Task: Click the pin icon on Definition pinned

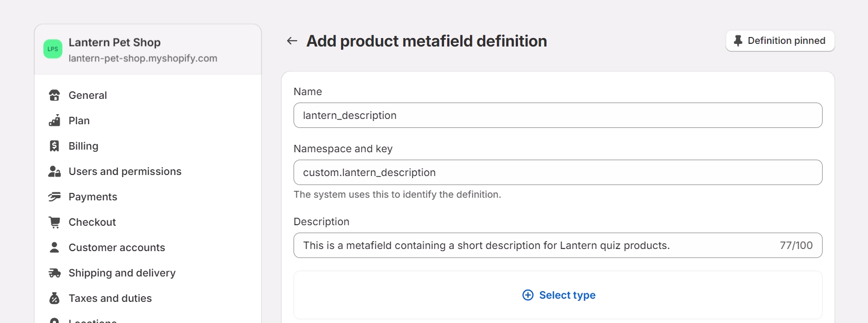Action: (x=738, y=41)
